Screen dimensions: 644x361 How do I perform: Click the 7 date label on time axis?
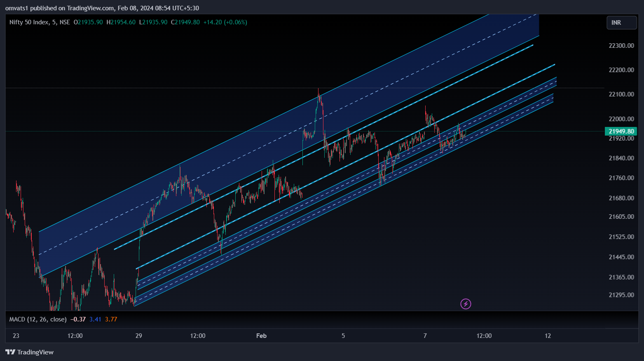pos(425,335)
